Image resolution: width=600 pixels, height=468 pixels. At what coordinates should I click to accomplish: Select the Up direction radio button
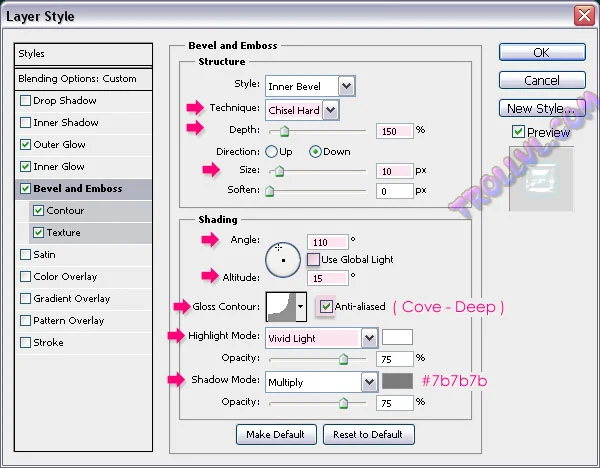click(271, 152)
